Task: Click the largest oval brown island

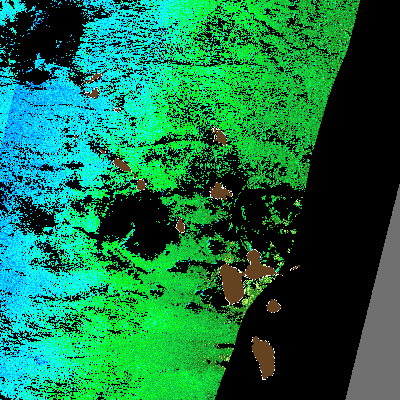Action: (232, 284)
